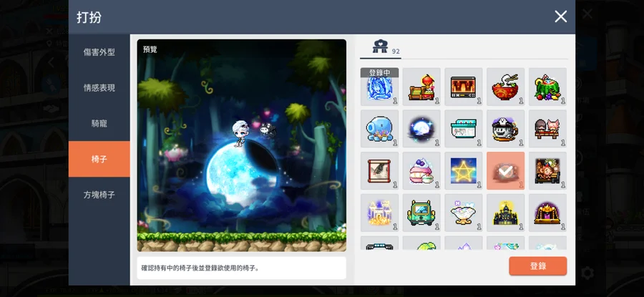The width and height of the screenshot is (644, 297).
Task: Go to the 騎寵 tab
Action: (99, 123)
